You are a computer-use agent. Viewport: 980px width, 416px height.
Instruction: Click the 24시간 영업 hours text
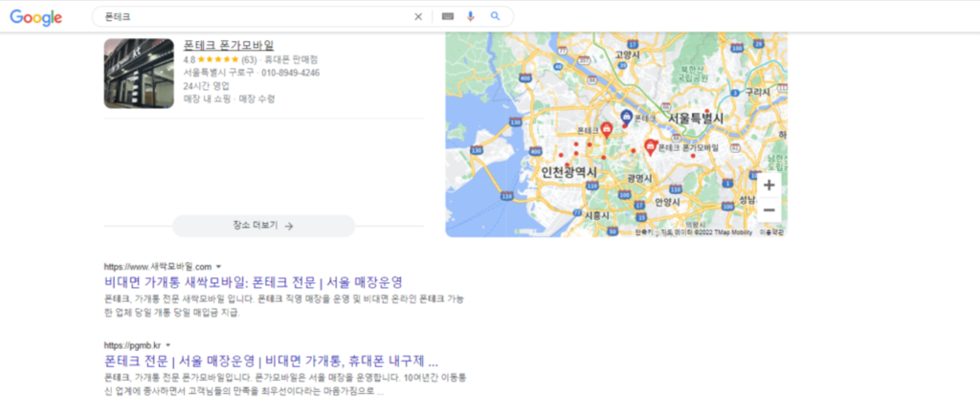(x=207, y=86)
